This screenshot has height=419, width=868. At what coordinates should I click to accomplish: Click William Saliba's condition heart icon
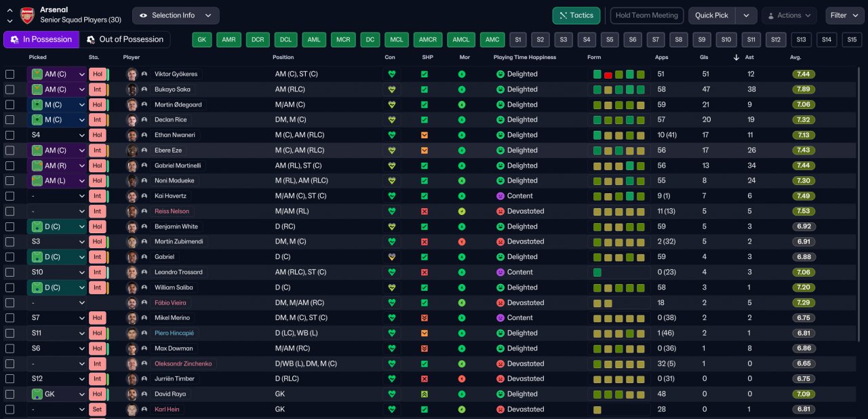pyautogui.click(x=391, y=287)
